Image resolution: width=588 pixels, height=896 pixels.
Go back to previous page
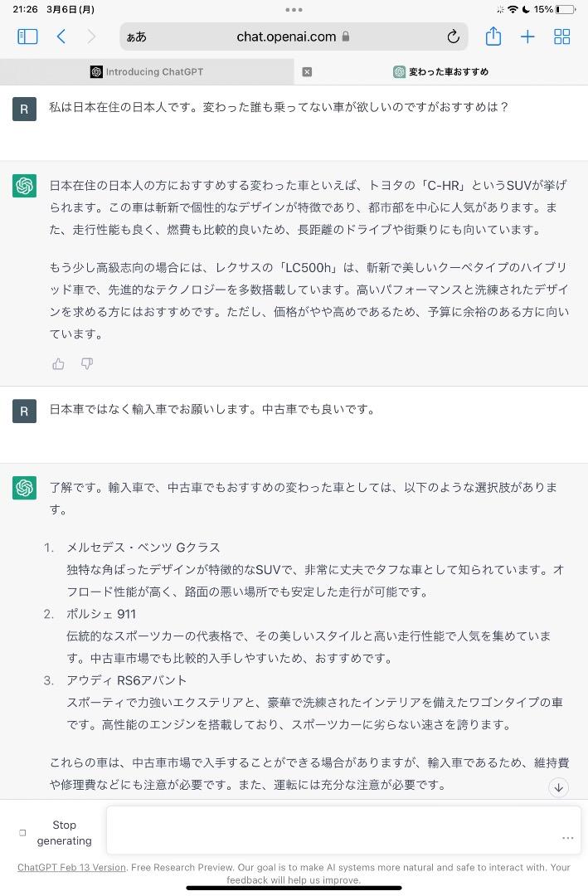61,37
